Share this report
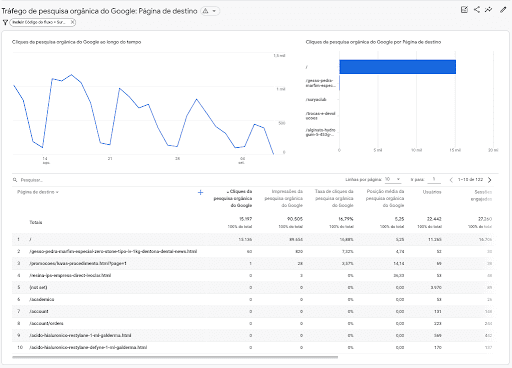 477,10
